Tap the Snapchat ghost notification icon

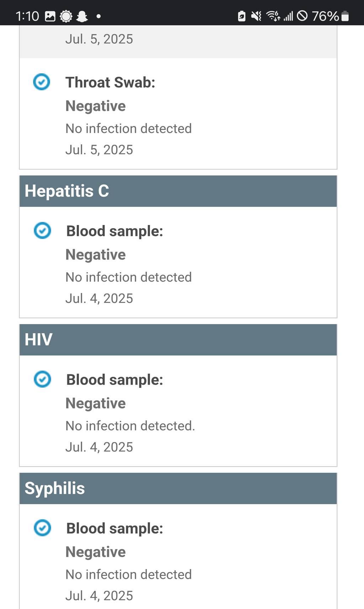[82, 16]
